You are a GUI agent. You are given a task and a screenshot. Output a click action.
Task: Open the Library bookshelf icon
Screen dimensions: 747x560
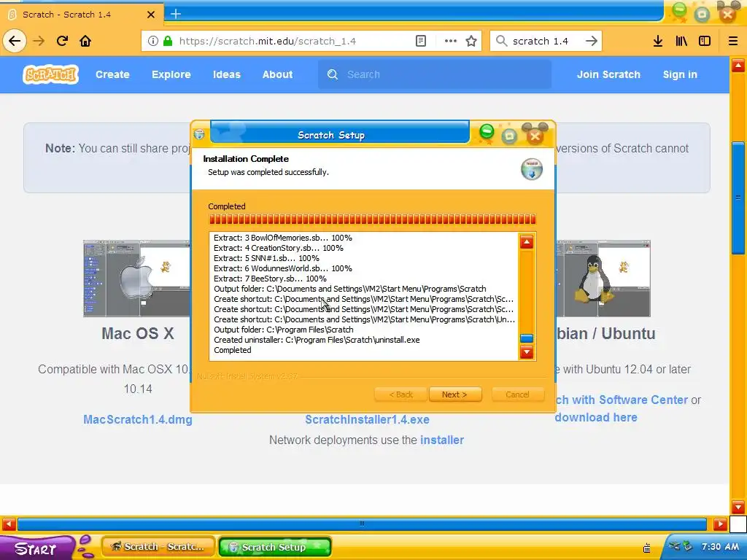[681, 41]
